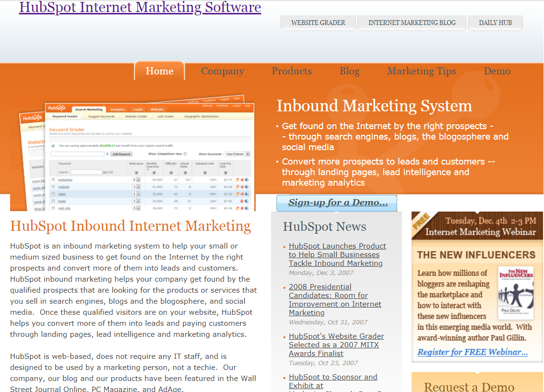Click the HubSpot News heading
The width and height of the screenshot is (544, 392).
[324, 226]
